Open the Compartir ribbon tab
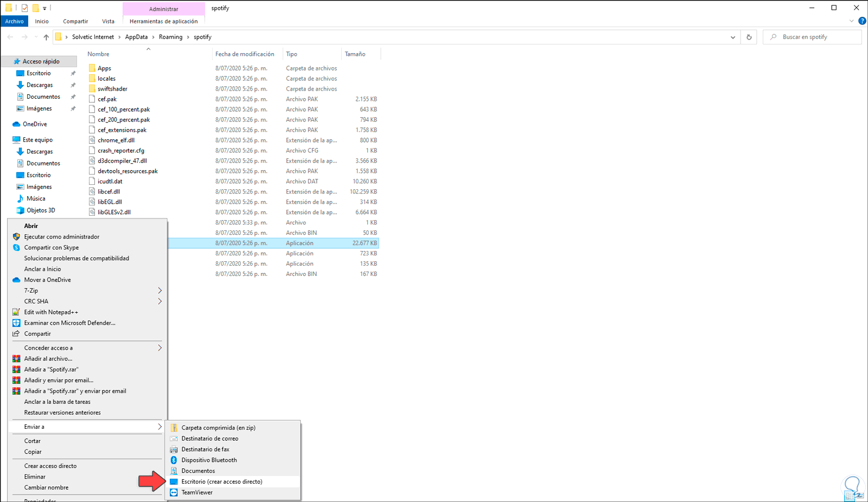This screenshot has height=502, width=868. 75,21
